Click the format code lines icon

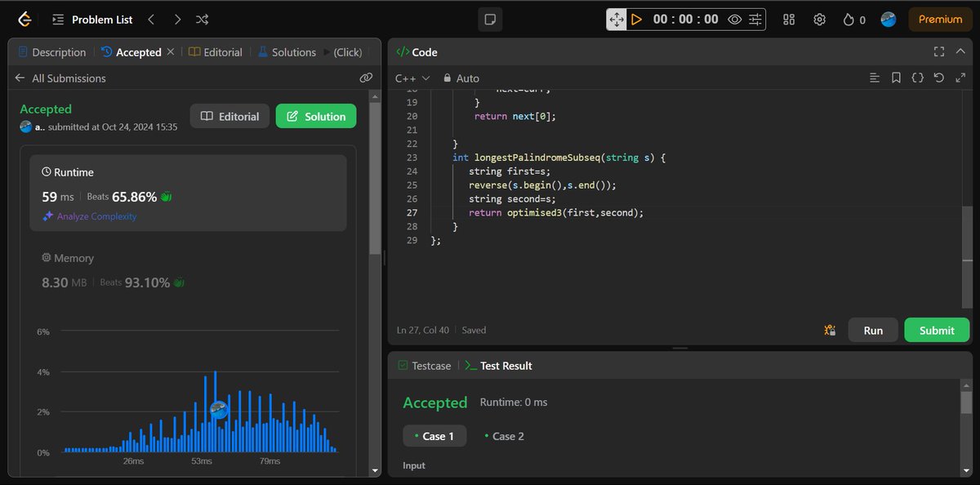(x=875, y=78)
